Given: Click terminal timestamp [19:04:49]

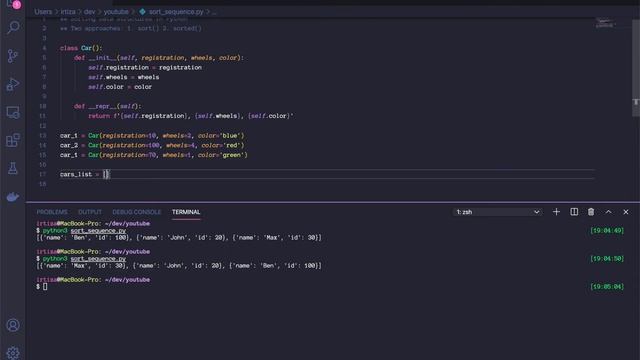Looking at the screenshot, I should pyautogui.click(x=607, y=231).
